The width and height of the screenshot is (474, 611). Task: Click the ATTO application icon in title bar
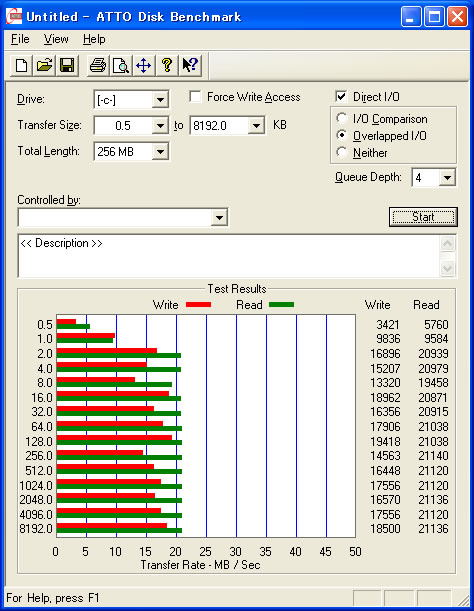(x=14, y=16)
